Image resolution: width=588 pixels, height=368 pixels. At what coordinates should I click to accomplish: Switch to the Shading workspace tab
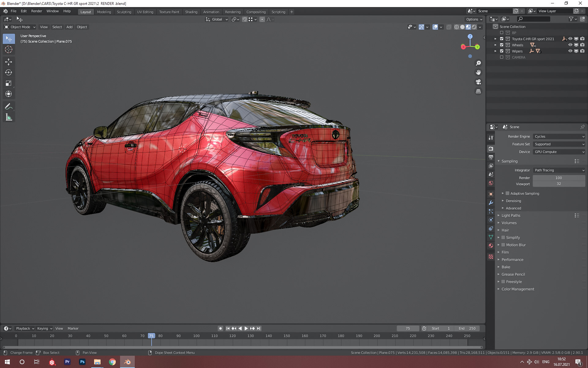pyautogui.click(x=191, y=12)
